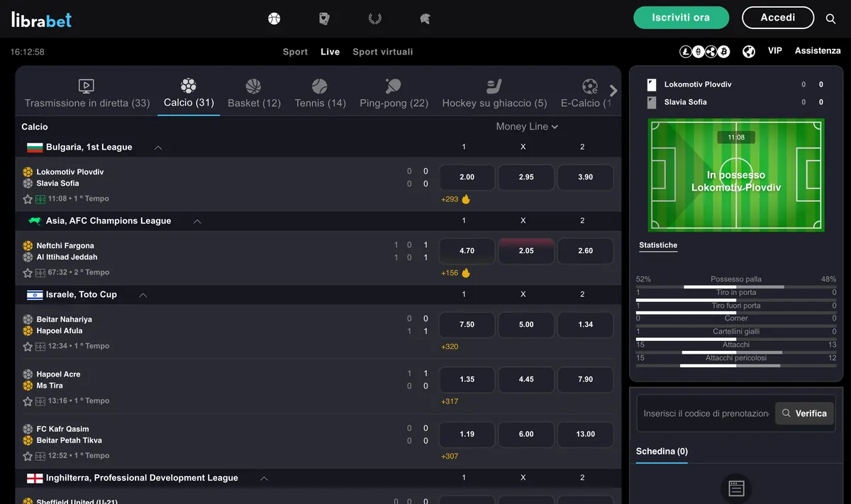851x504 pixels.
Task: Switch to the Basket (12) tab
Action: (x=254, y=94)
